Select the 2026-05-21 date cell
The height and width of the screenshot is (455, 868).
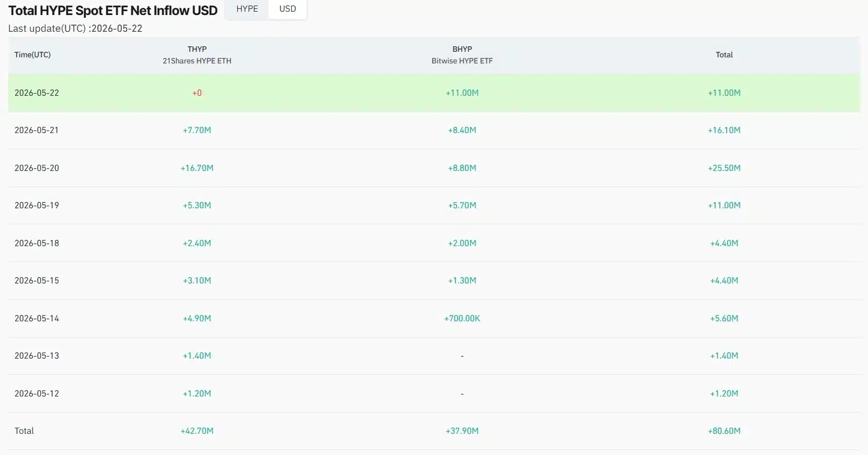(37, 130)
